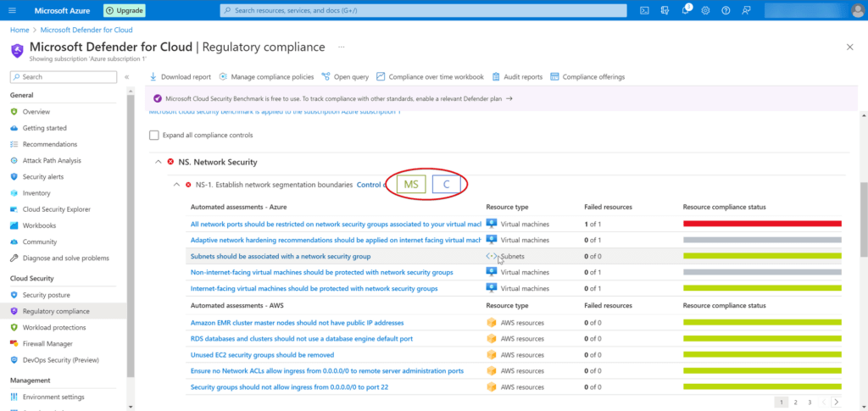Click the Download report arrow icon
The width and height of the screenshot is (868, 411).
(x=153, y=77)
